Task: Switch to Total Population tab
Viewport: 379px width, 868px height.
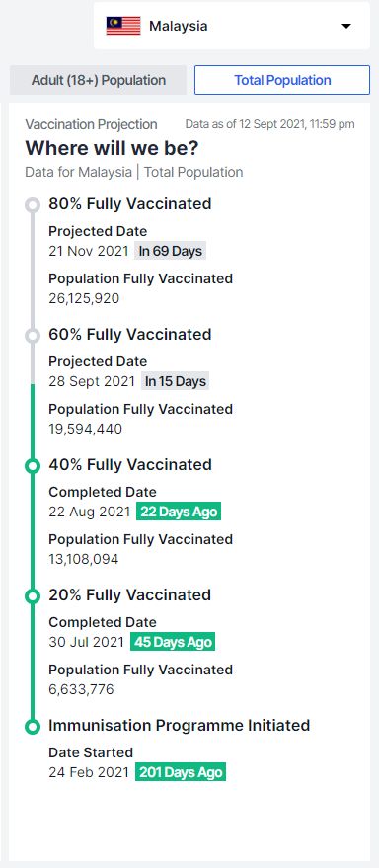Action: pos(282,80)
